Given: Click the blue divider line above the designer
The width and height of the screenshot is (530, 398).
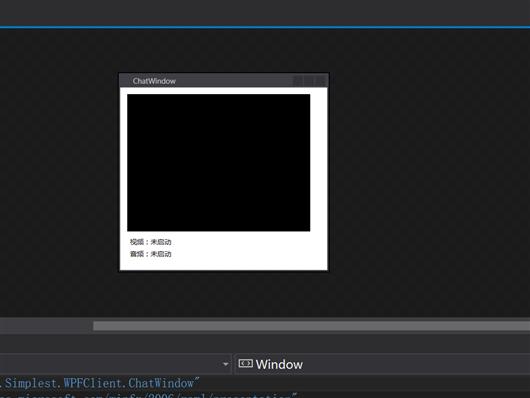Looking at the screenshot, I should [x=265, y=27].
